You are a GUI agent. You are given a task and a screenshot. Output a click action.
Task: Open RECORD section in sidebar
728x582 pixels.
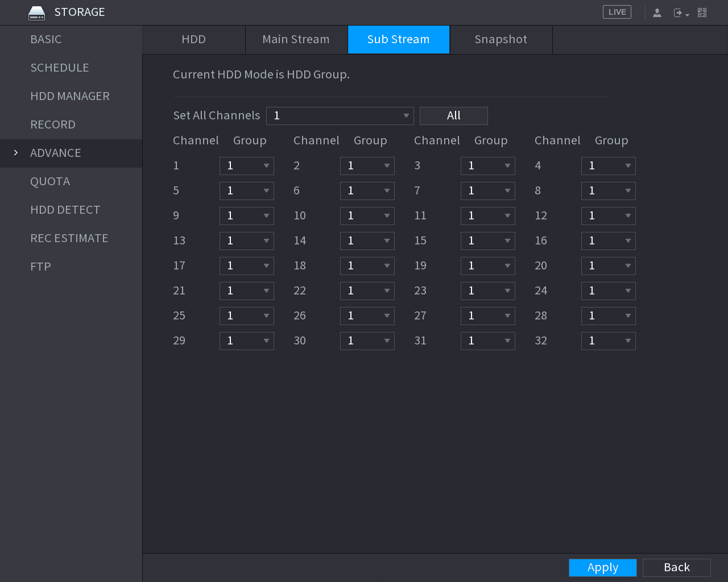(71, 124)
